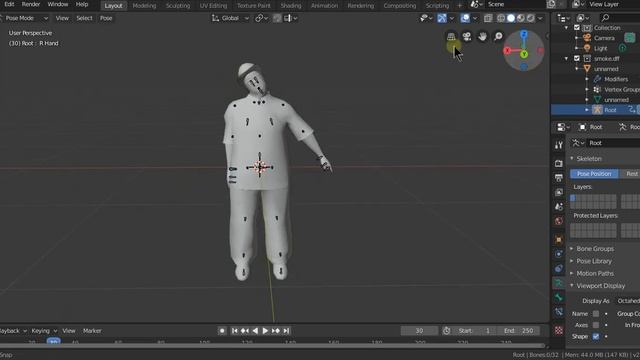
Task: Toggle Collection visibility checkbox in outliner
Action: [577, 28]
